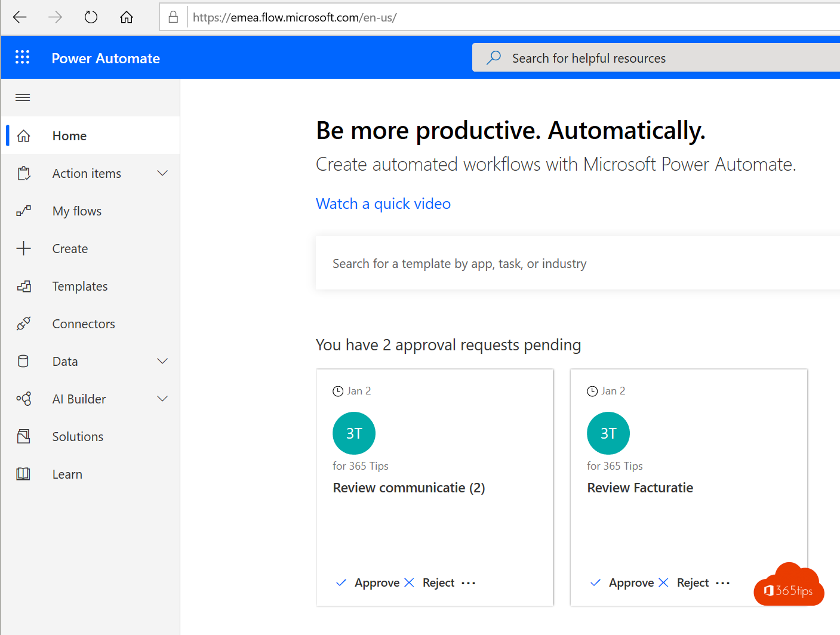Click the Templates icon in sidebar
Image resolution: width=840 pixels, height=635 pixels.
(24, 286)
